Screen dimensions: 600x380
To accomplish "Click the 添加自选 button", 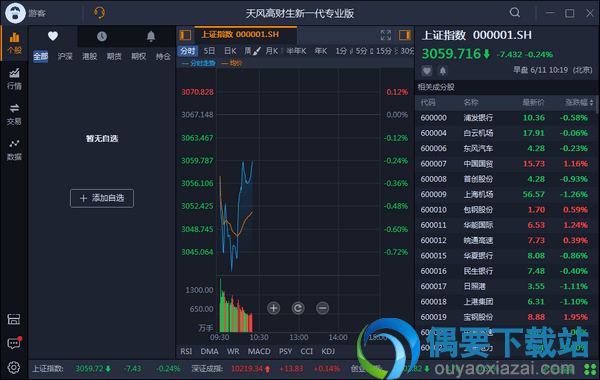I will pyautogui.click(x=102, y=198).
